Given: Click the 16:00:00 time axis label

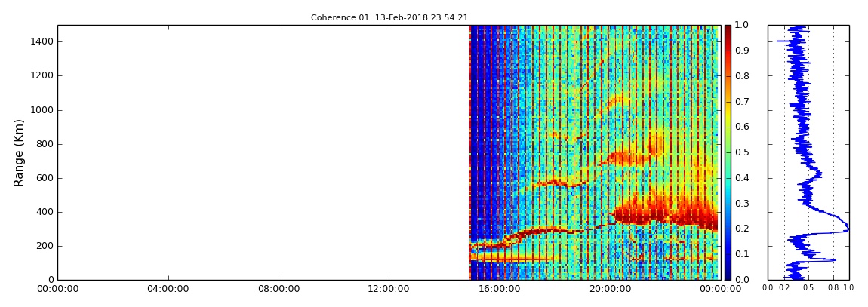Looking at the screenshot, I should coord(500,289).
